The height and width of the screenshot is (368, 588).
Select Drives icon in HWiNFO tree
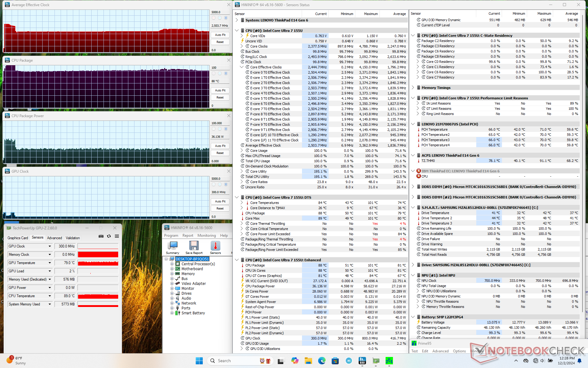[x=178, y=293]
